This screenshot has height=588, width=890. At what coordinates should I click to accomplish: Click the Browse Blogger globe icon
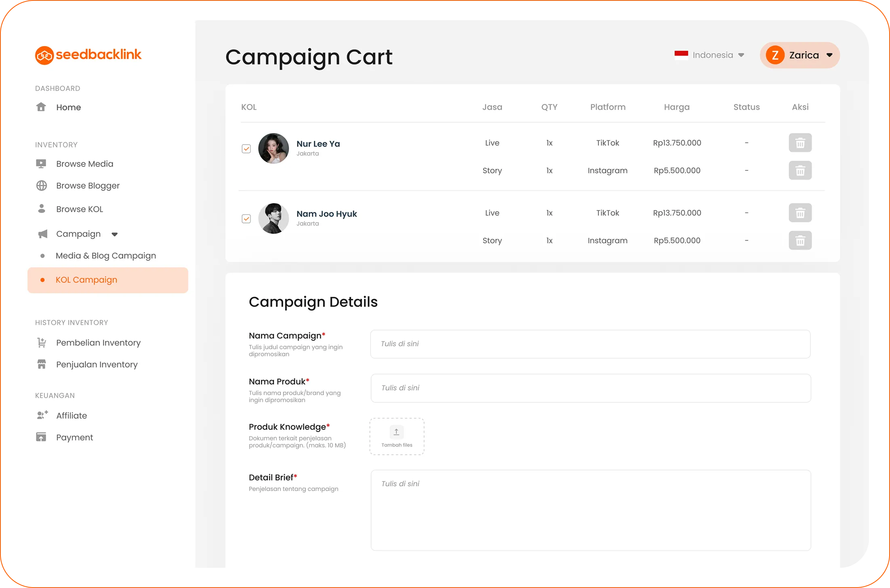(42, 186)
